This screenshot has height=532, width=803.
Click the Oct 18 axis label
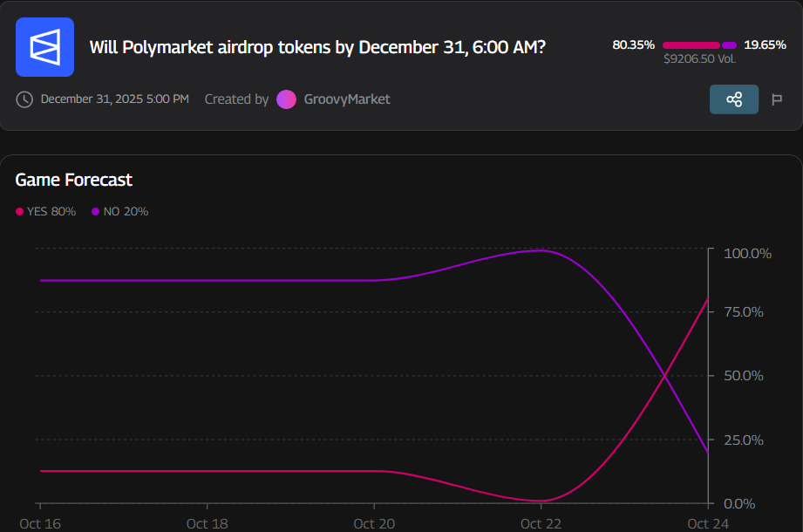207,524
